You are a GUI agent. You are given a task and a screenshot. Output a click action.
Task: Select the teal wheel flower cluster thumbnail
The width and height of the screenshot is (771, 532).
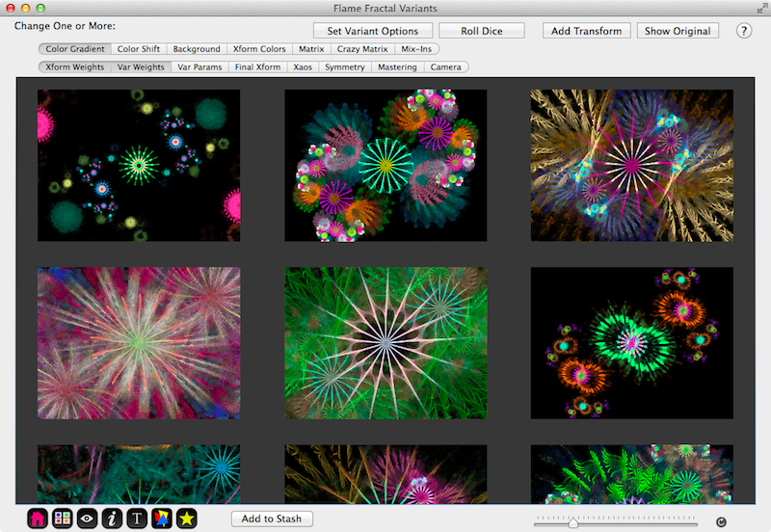pos(386,165)
